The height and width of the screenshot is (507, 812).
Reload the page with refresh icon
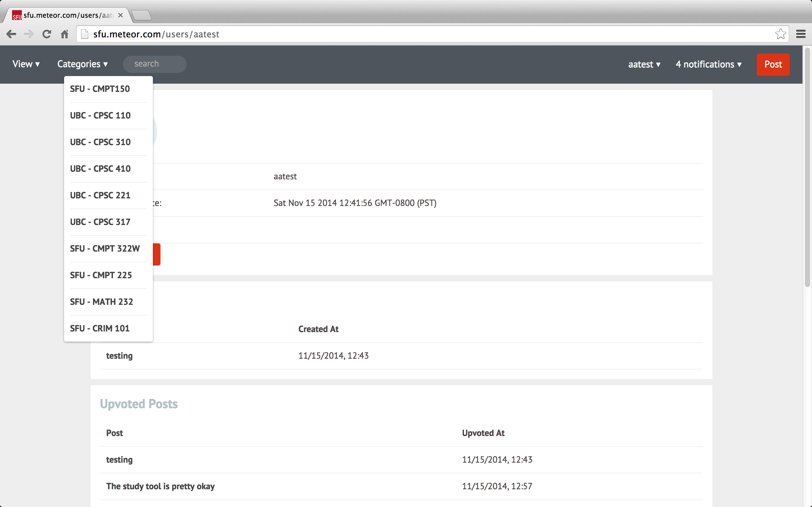coord(47,34)
